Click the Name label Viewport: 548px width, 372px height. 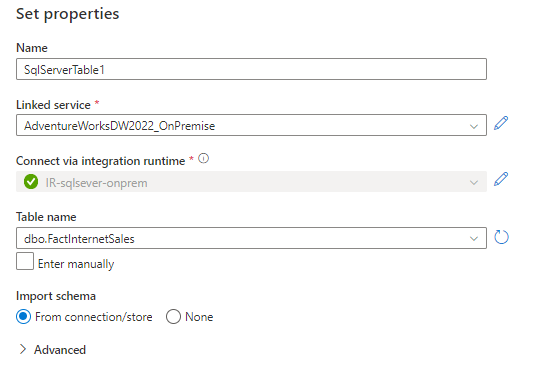point(32,48)
